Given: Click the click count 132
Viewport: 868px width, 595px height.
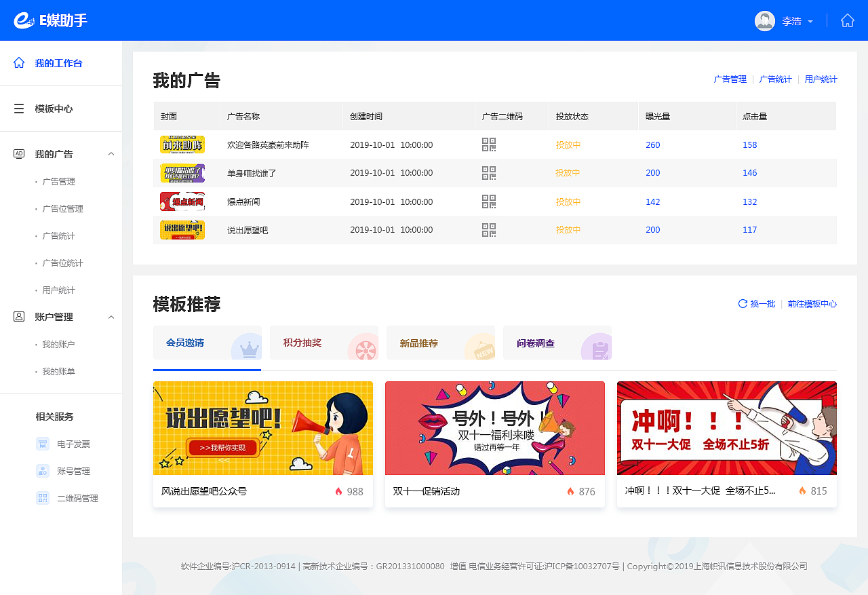Looking at the screenshot, I should [750, 202].
